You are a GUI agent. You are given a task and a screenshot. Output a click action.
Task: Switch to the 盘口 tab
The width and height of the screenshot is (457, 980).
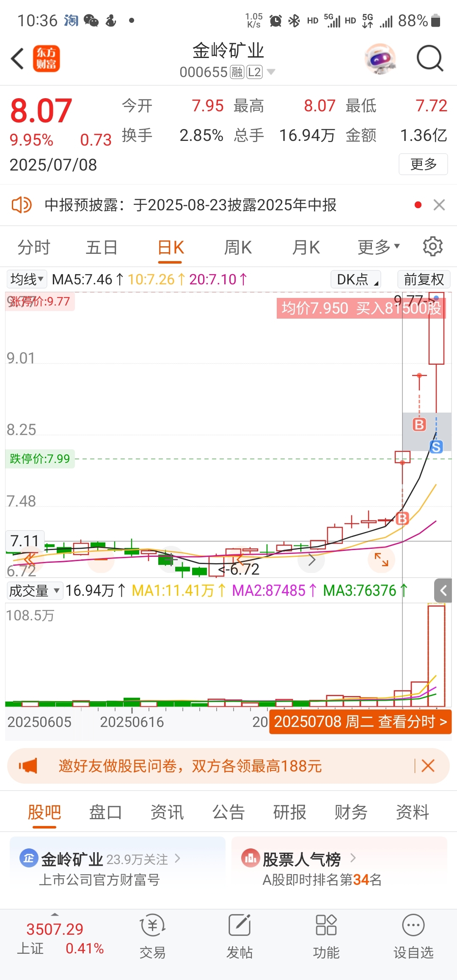[105, 812]
